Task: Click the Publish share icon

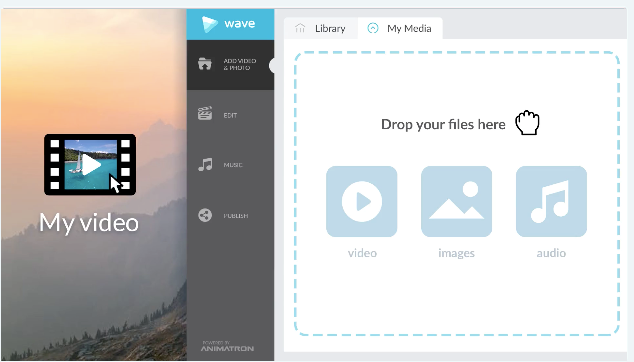Action: pyautogui.click(x=205, y=215)
